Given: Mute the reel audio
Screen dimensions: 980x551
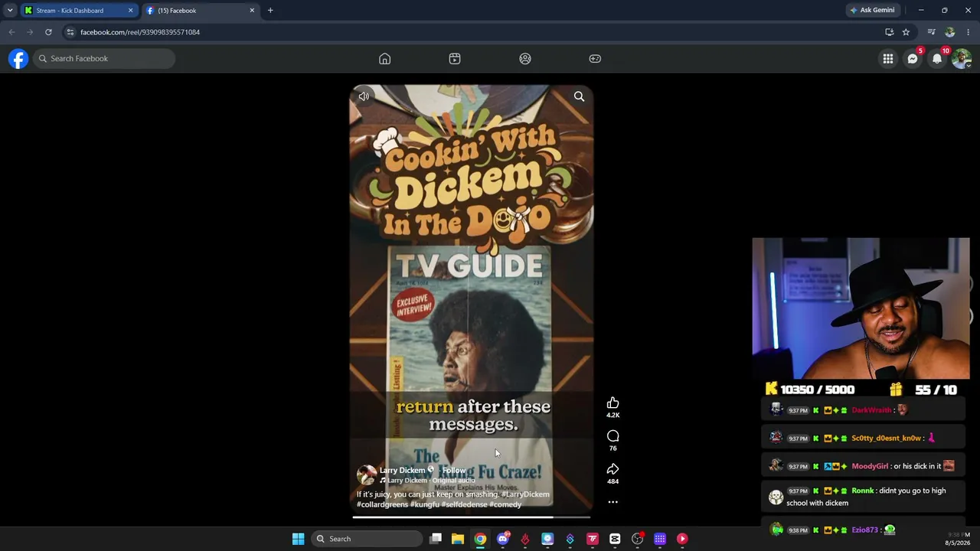Looking at the screenshot, I should coord(364,96).
